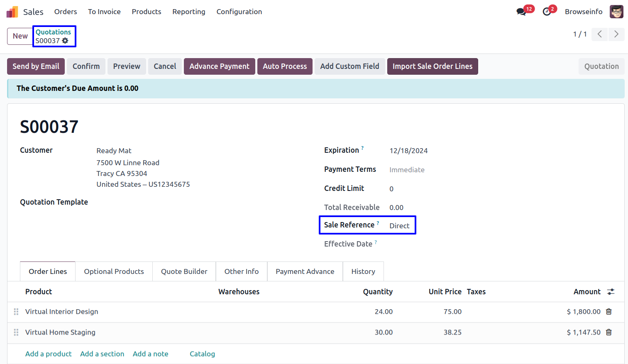The height and width of the screenshot is (364, 628).
Task: Open the Reporting menu
Action: click(188, 12)
